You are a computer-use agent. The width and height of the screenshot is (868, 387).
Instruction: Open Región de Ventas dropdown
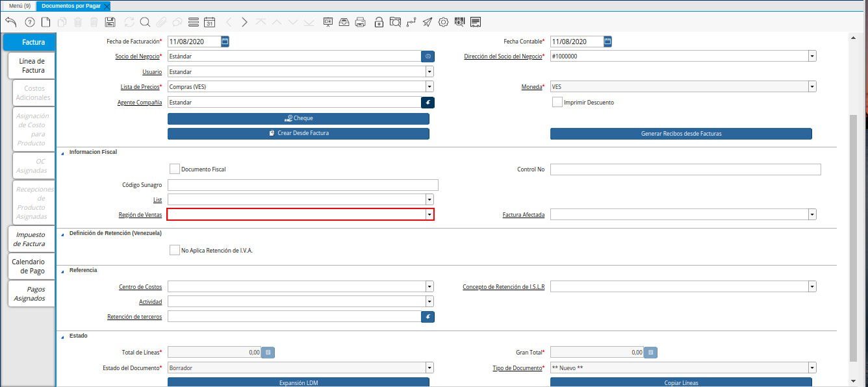429,214
